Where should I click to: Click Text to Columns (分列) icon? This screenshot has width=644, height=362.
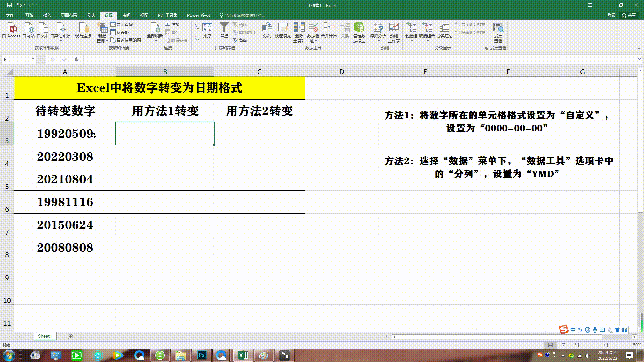(x=267, y=30)
